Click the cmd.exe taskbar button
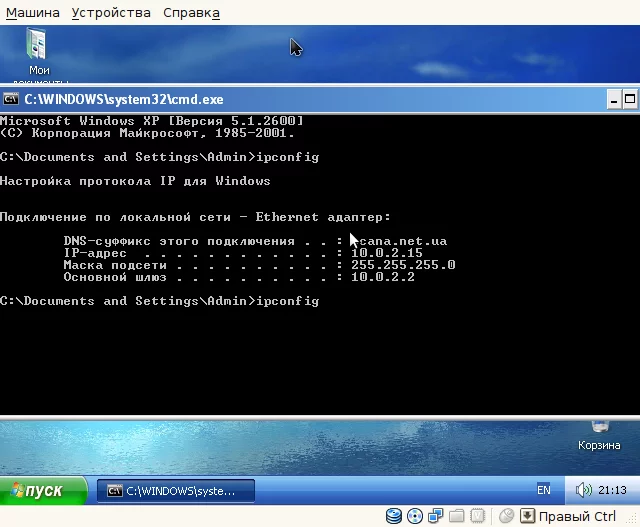This screenshot has width=640, height=527. [x=176, y=491]
